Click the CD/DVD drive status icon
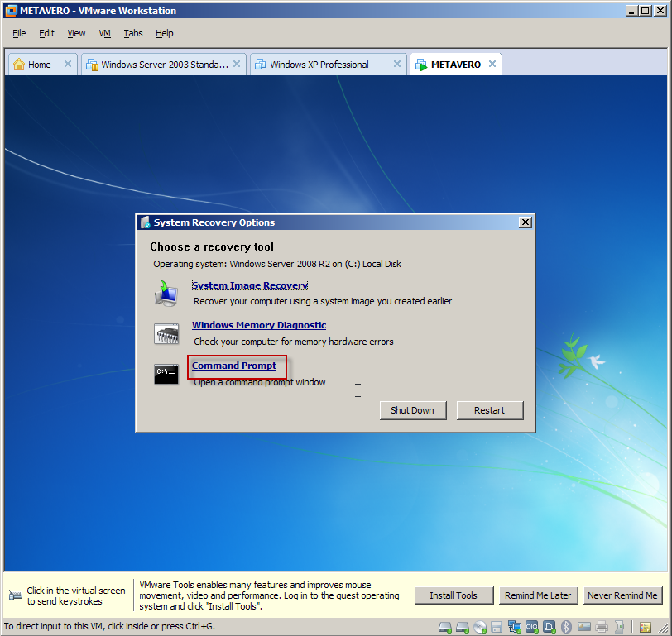Image resolution: width=672 pixels, height=636 pixels. (x=480, y=627)
